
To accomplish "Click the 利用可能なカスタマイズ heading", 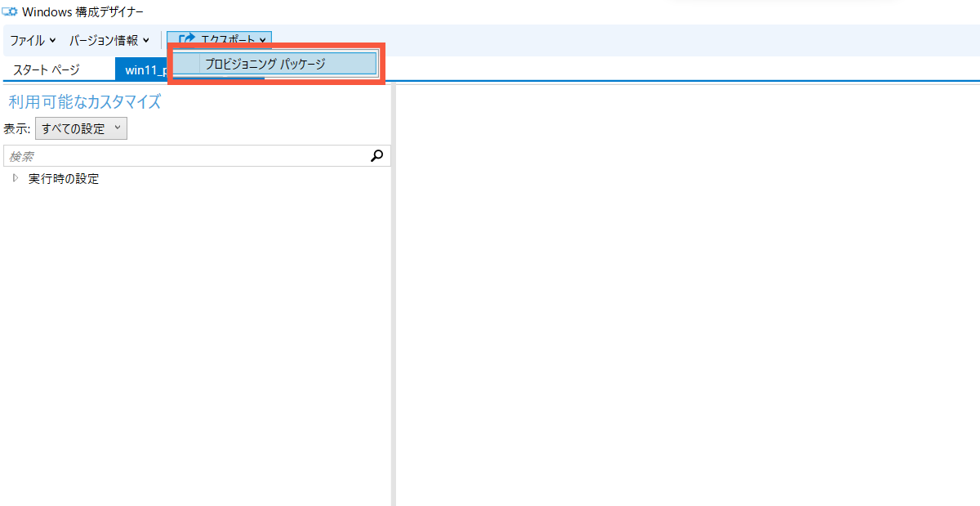I will (84, 102).
